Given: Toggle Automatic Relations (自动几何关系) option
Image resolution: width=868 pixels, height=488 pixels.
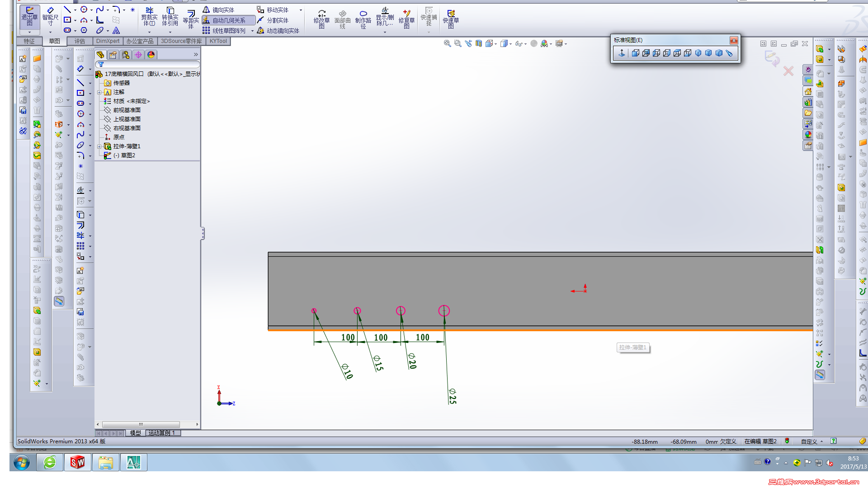Looking at the screenshot, I should click(229, 20).
